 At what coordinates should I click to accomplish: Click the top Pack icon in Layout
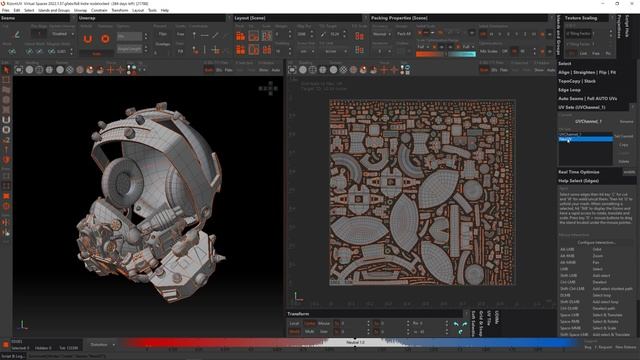click(x=240, y=36)
